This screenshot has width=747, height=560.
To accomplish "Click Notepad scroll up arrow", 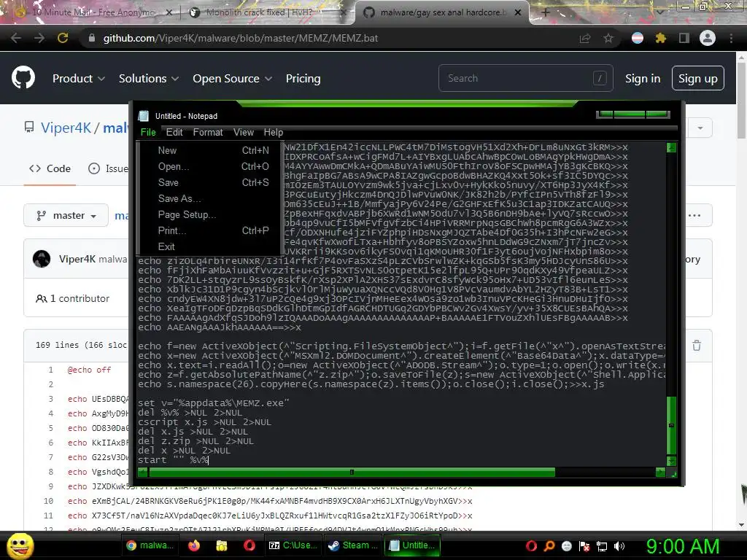I will 671,147.
